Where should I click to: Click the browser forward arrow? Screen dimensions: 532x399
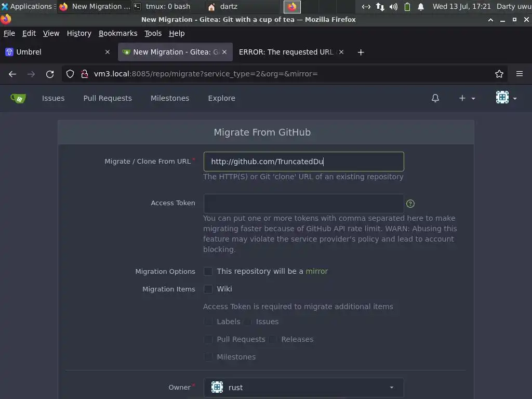click(31, 74)
